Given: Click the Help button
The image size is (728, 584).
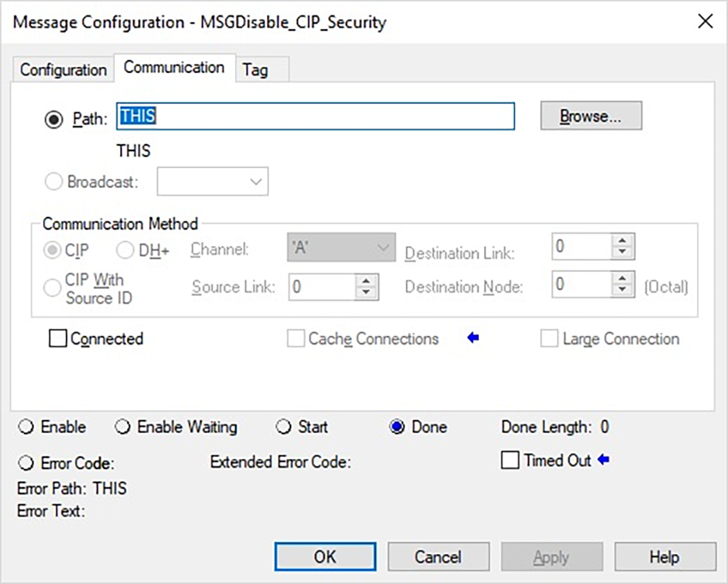Looking at the screenshot, I should click(x=665, y=556).
